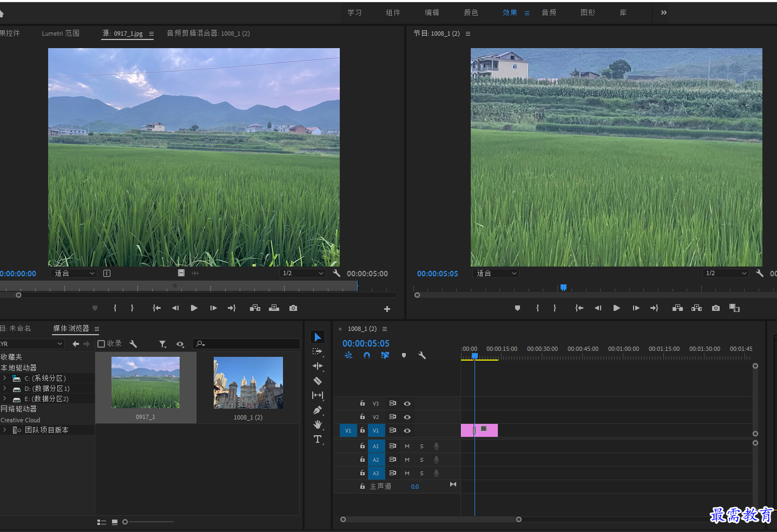Open the source monitor button editor plus
Image resolution: width=777 pixels, height=532 pixels.
pyautogui.click(x=387, y=309)
